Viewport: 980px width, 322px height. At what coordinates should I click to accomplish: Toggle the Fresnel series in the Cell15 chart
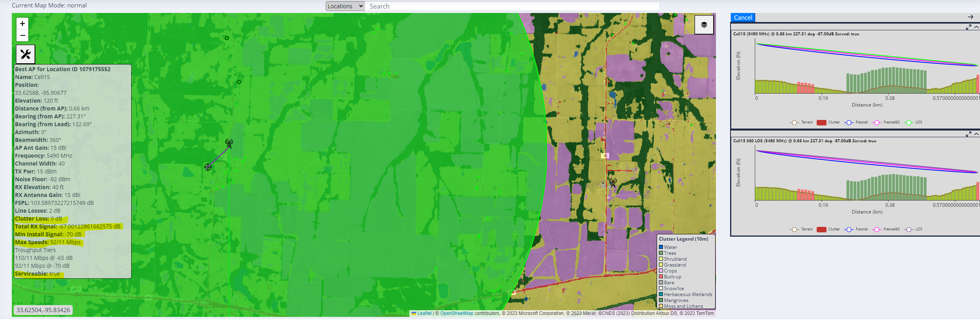(856, 122)
